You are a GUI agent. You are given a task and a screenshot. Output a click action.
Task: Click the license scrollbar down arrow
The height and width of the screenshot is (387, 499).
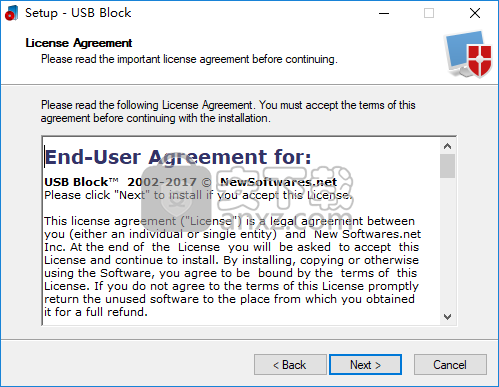tap(447, 316)
